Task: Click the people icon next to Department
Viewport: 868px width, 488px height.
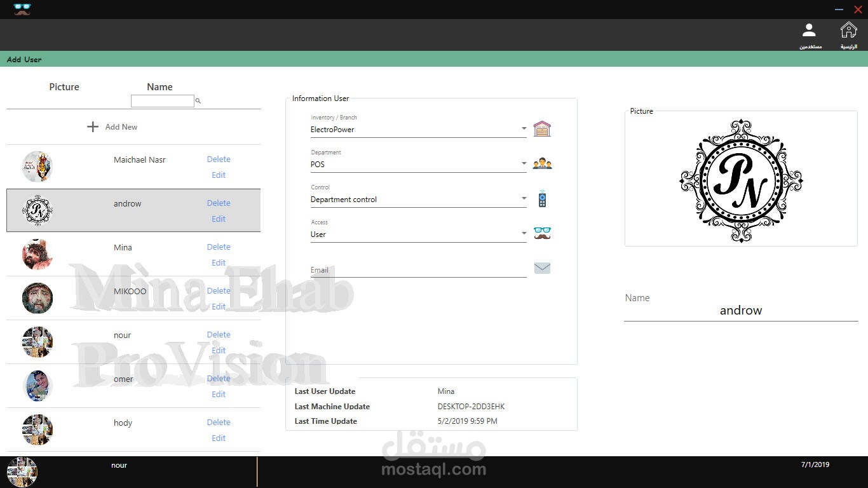Action: (542, 164)
